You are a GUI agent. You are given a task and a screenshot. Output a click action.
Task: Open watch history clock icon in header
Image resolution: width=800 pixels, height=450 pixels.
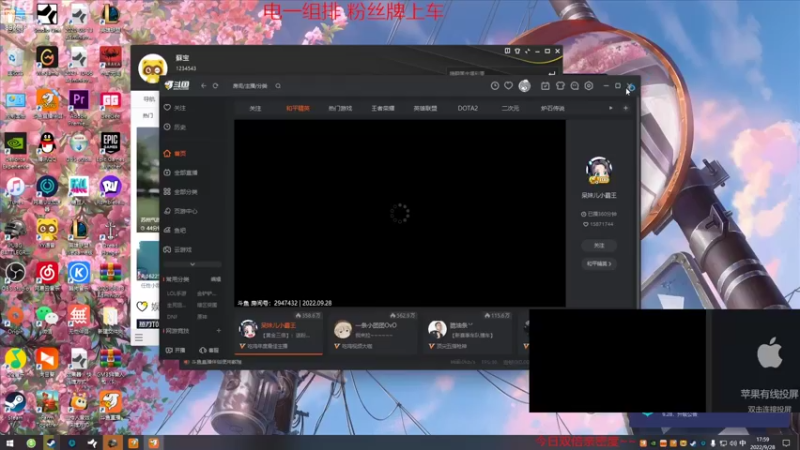(494, 86)
